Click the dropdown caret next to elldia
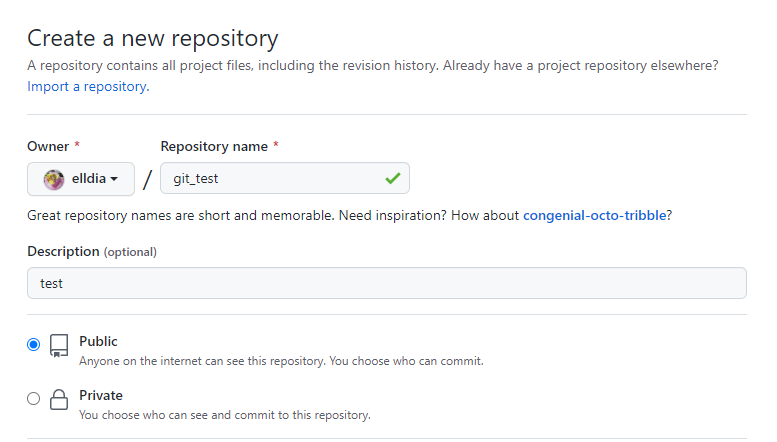The image size is (777, 442). (x=114, y=179)
